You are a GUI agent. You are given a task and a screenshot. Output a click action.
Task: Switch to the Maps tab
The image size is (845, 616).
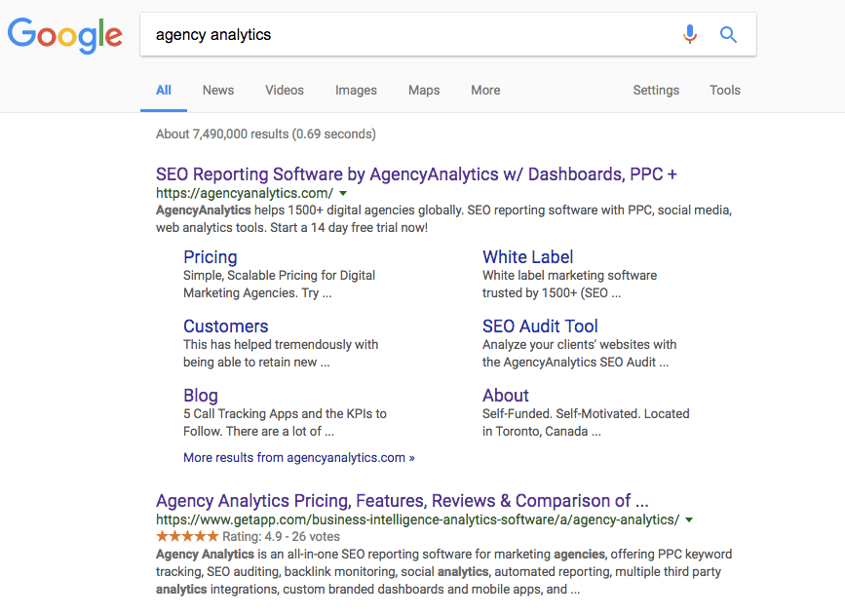coord(424,90)
